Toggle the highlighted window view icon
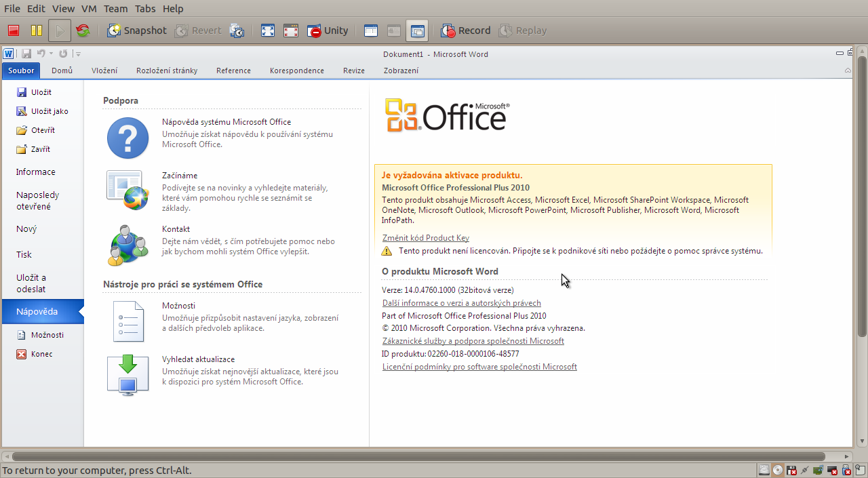This screenshot has height=478, width=868. point(417,31)
